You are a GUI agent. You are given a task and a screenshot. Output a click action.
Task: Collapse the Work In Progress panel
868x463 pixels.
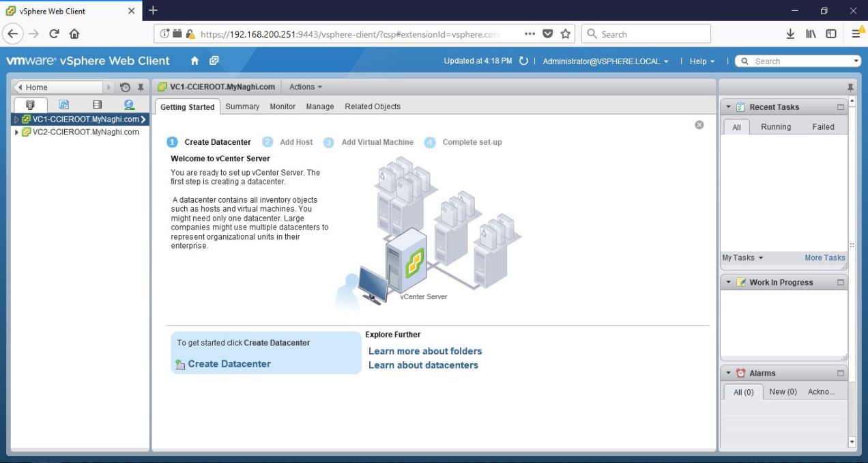click(x=728, y=282)
